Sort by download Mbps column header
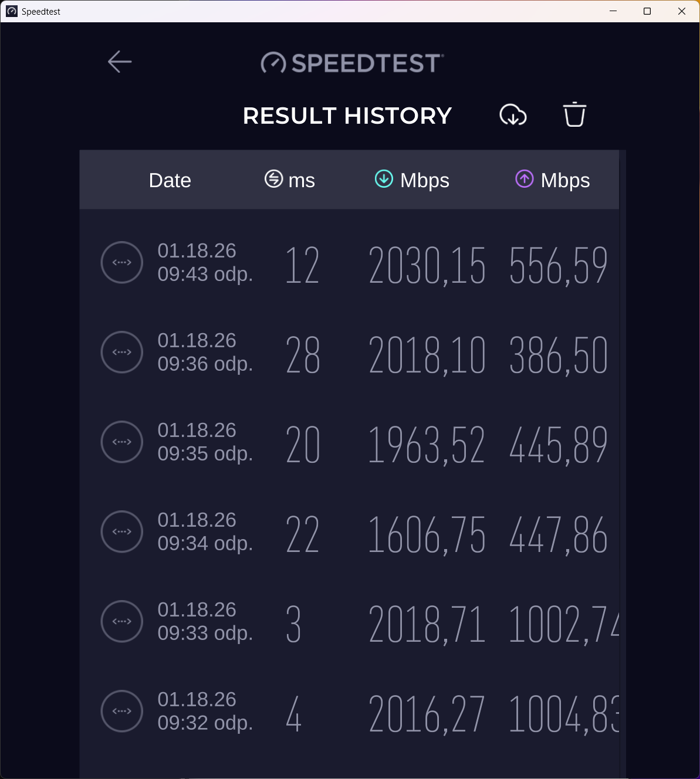Viewport: 700px width, 779px height. [412, 180]
